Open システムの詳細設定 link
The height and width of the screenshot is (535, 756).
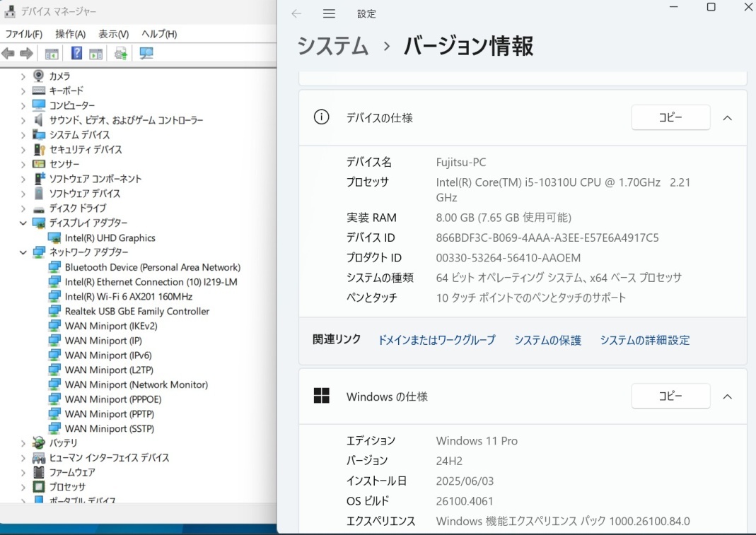tap(645, 340)
